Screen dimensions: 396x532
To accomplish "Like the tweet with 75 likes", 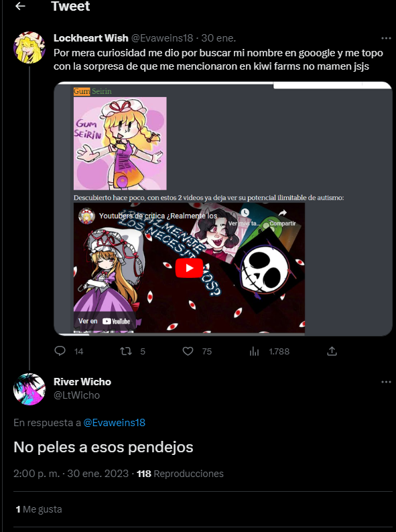I will click(188, 351).
